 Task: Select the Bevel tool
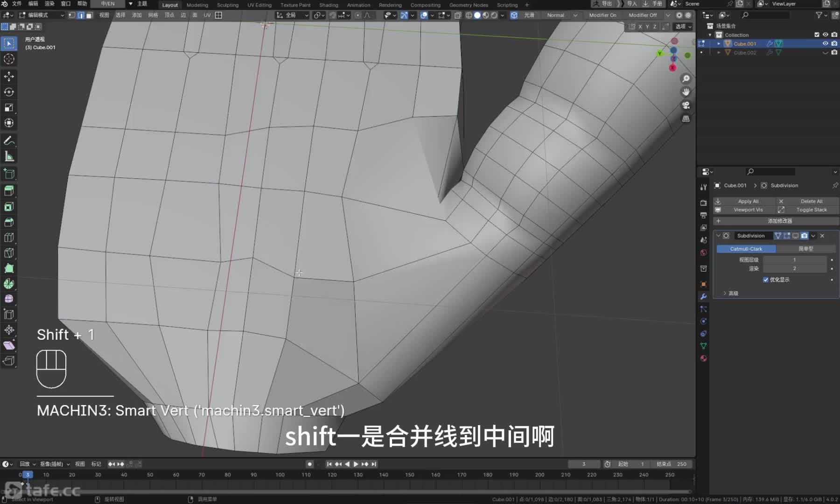[x=9, y=222]
